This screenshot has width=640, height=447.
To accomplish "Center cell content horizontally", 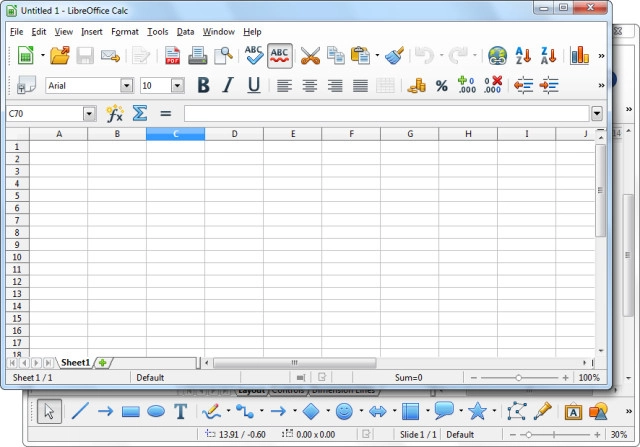I will (310, 86).
